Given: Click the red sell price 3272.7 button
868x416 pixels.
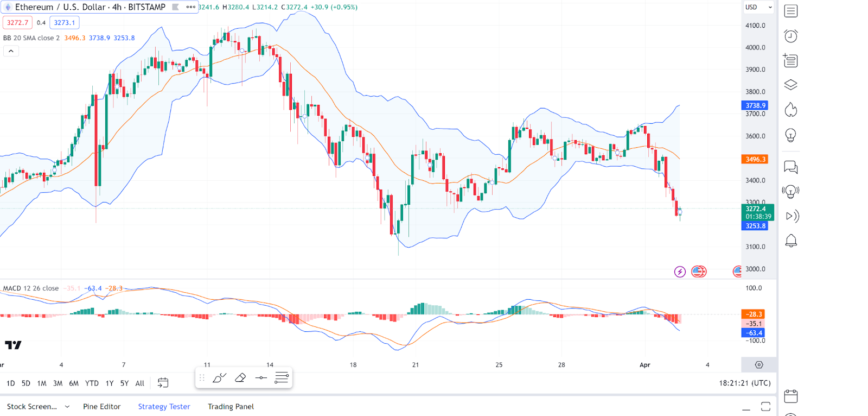Looking at the screenshot, I should point(17,22).
